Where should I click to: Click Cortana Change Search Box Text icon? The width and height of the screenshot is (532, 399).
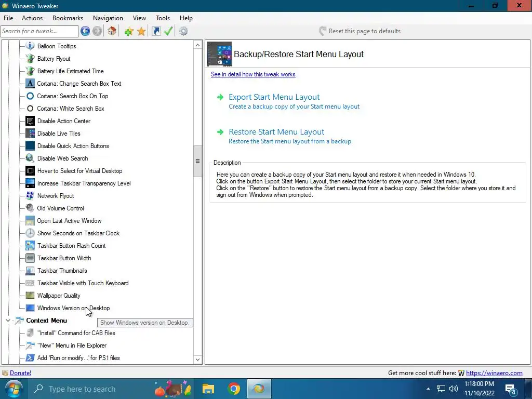pos(30,84)
